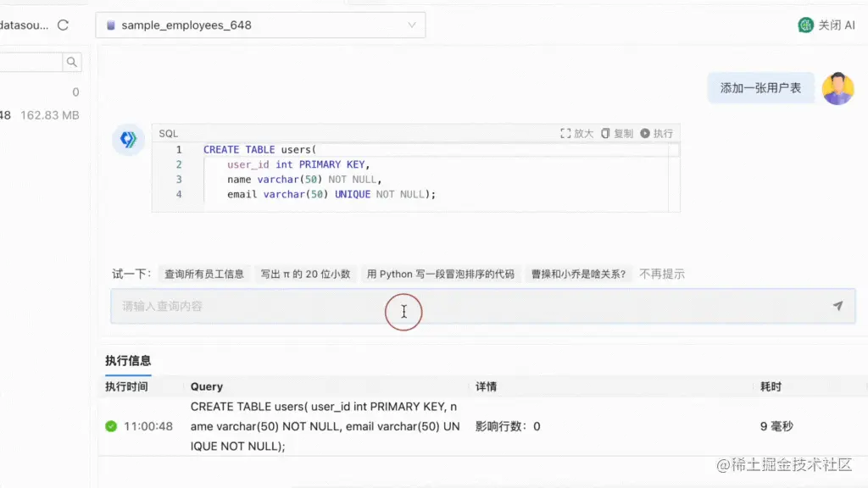This screenshot has width=868, height=488.
Task: Select the 查询所有员工信息 suggestion
Action: click(x=203, y=274)
